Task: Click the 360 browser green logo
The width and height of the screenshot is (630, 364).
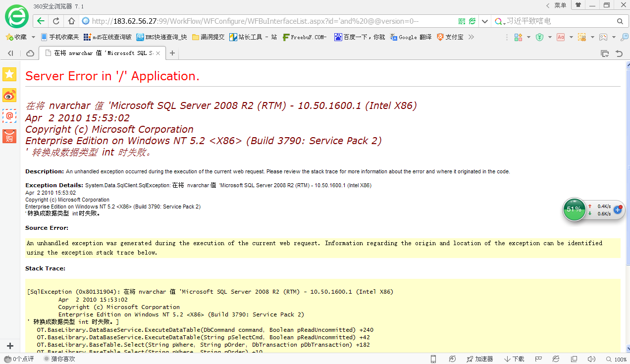Action: pyautogui.click(x=17, y=16)
